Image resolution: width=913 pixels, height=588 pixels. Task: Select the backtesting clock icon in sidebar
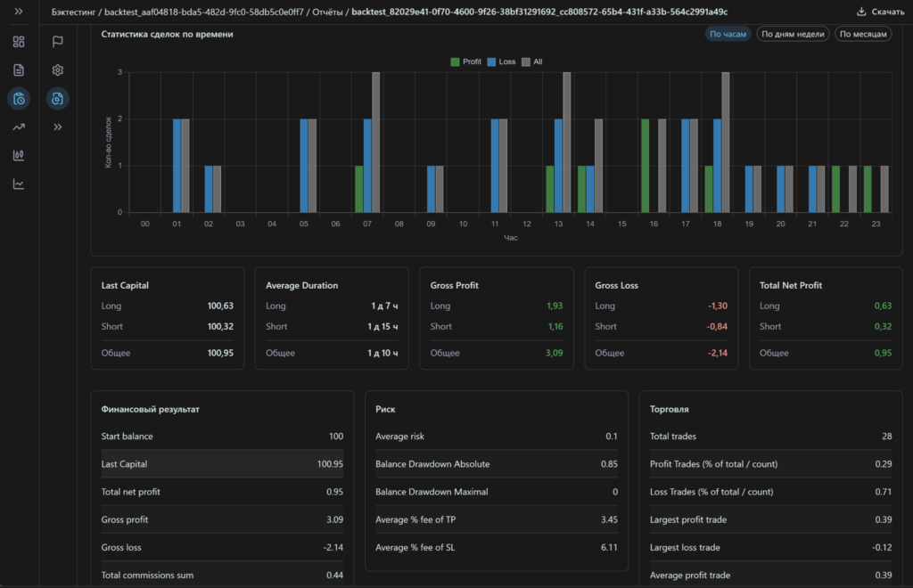point(19,98)
